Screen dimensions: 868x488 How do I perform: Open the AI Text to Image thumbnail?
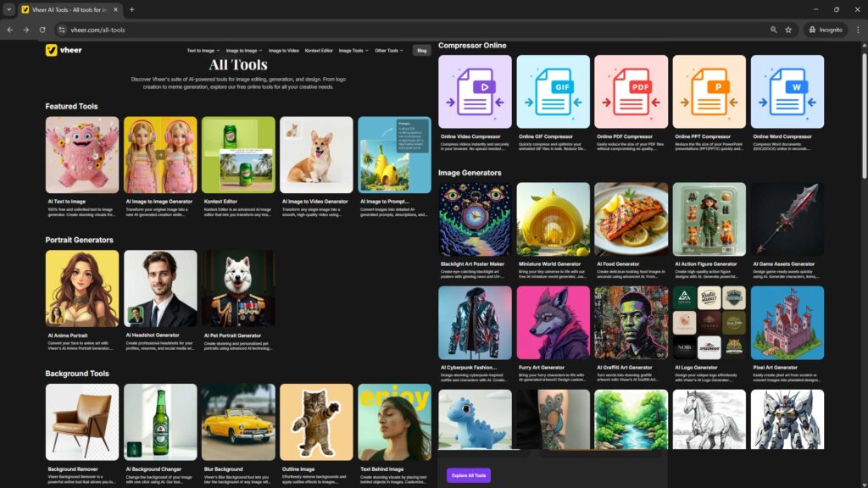pos(82,154)
